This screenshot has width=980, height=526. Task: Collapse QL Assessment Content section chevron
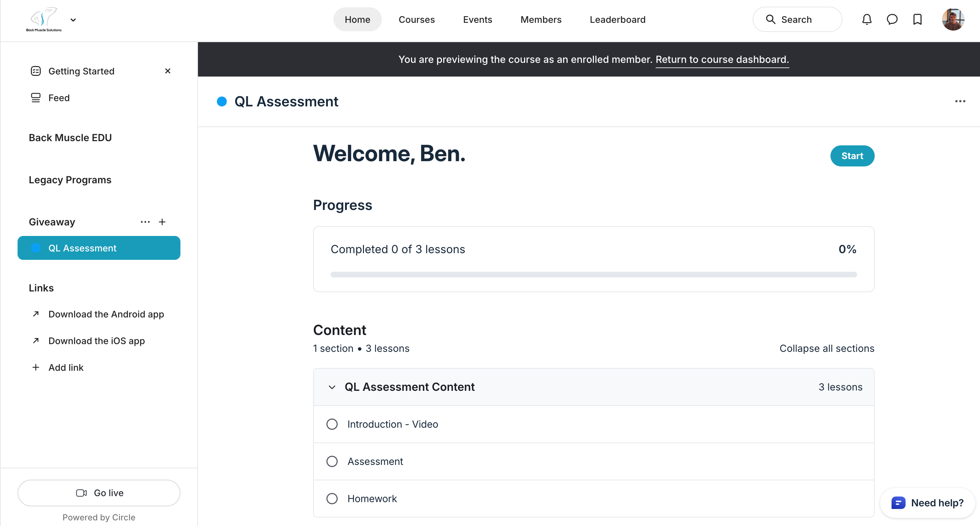[x=332, y=387]
